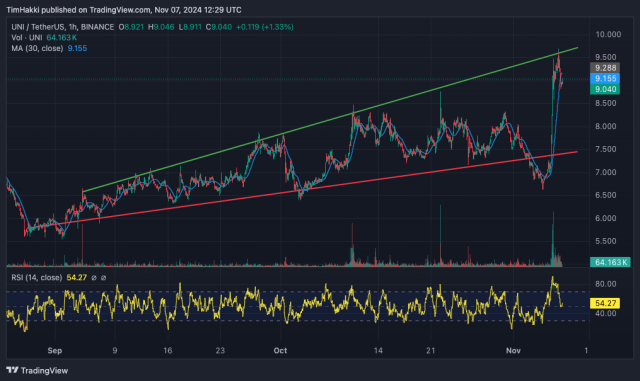Screen dimensions: 640x381
Task: Click the open price O8.921
Action: tap(131, 27)
